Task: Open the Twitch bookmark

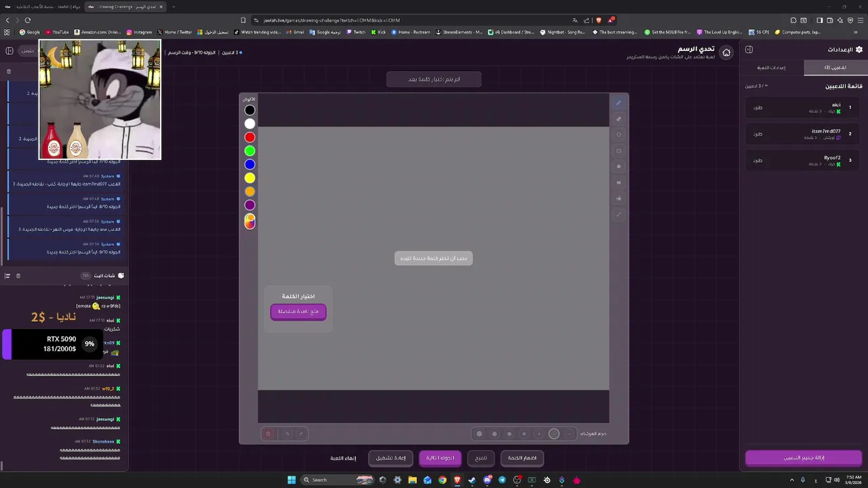Action: pos(356,32)
